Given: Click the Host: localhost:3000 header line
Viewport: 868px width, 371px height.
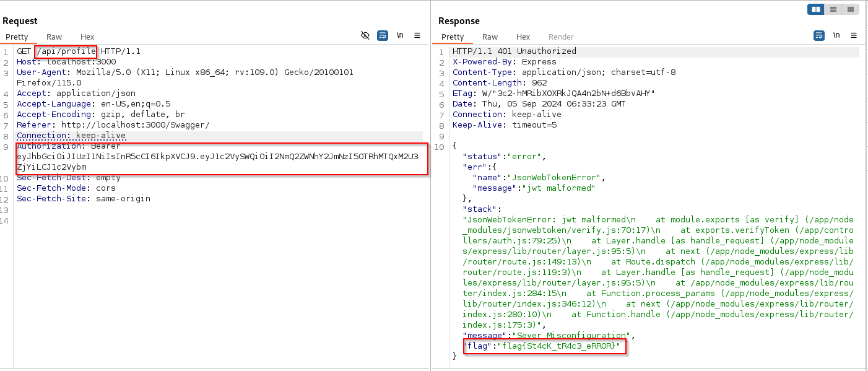Looking at the screenshot, I should [66, 62].
